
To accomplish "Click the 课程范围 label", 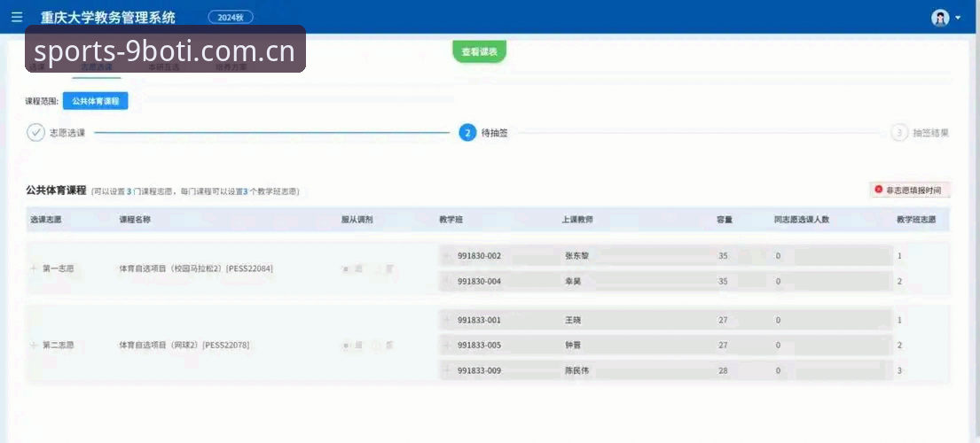I will pos(42,100).
